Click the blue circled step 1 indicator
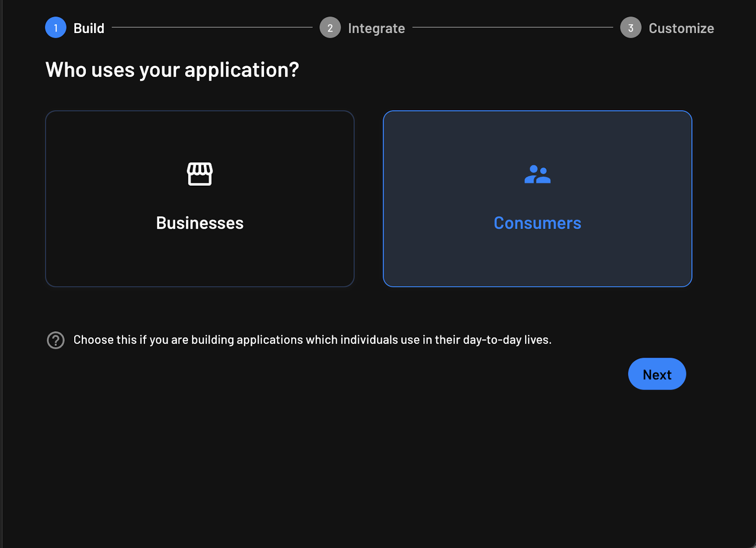Image resolution: width=756 pixels, height=548 pixels. pos(56,27)
